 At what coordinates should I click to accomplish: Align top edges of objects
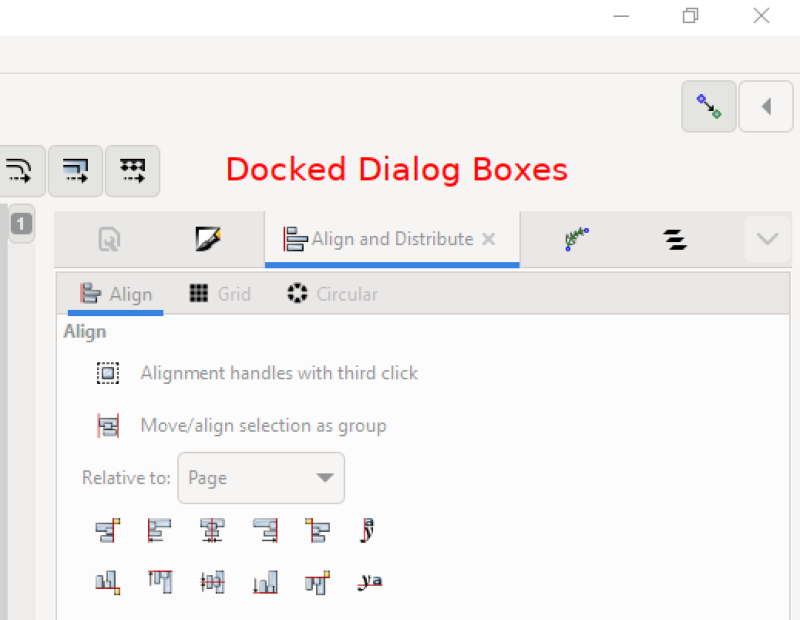click(160, 582)
